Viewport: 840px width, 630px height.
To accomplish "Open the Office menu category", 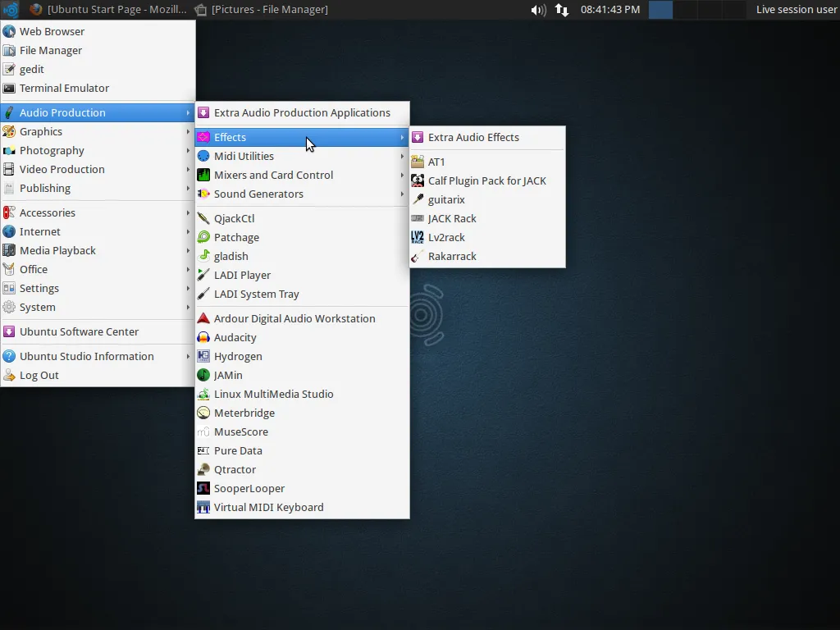I will tap(98, 269).
